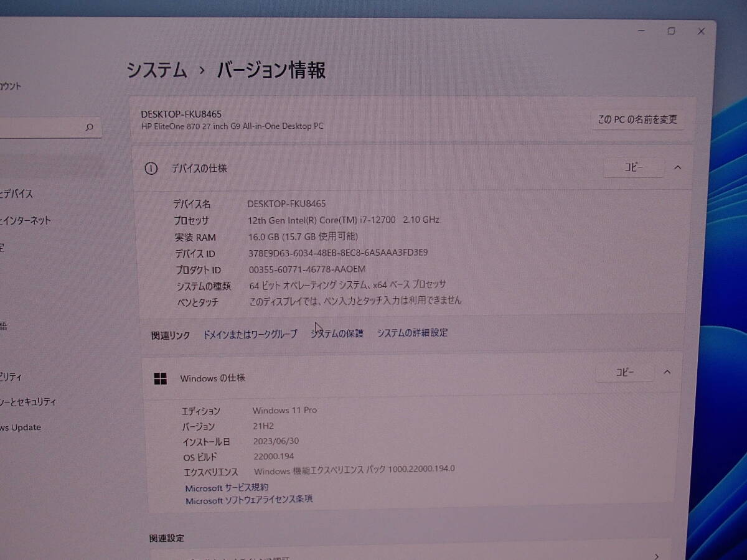
Task: Click product ID 00355-60771-46778-AAOEM
Action: click(x=306, y=269)
